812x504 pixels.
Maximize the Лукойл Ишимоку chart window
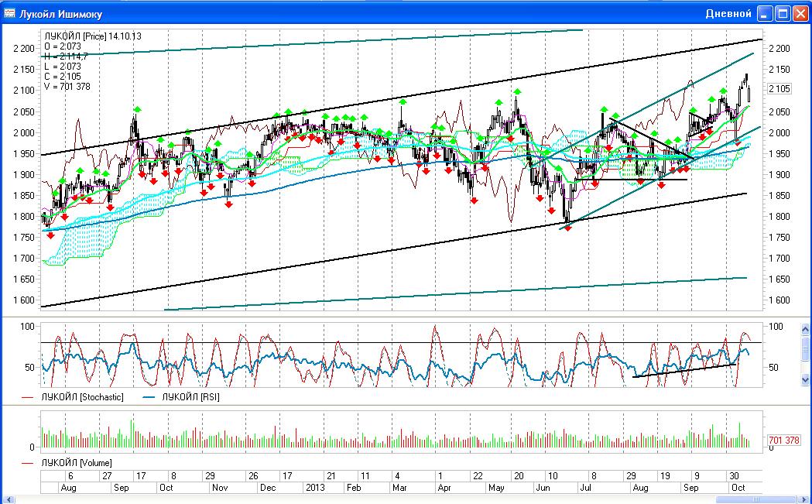(783, 13)
